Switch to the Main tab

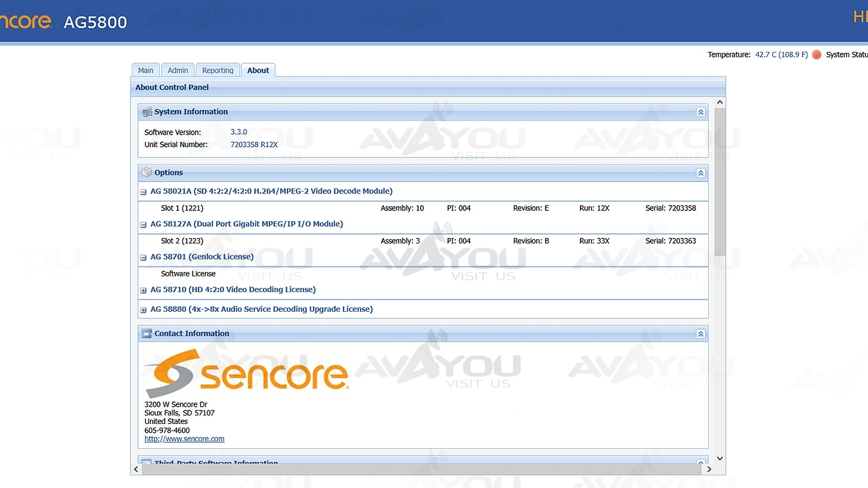146,70
